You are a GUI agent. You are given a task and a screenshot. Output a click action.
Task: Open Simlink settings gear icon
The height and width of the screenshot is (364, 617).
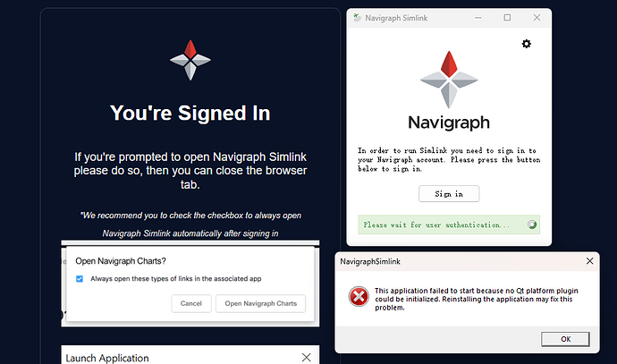[526, 44]
